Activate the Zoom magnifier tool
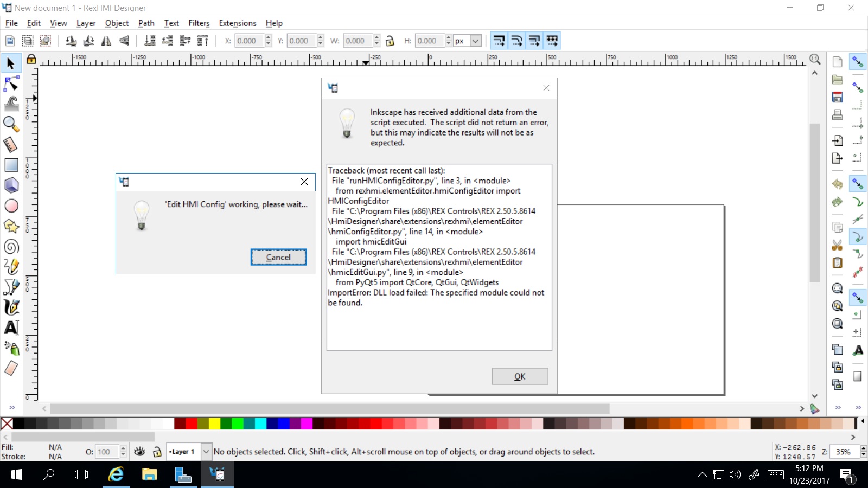 [11, 124]
